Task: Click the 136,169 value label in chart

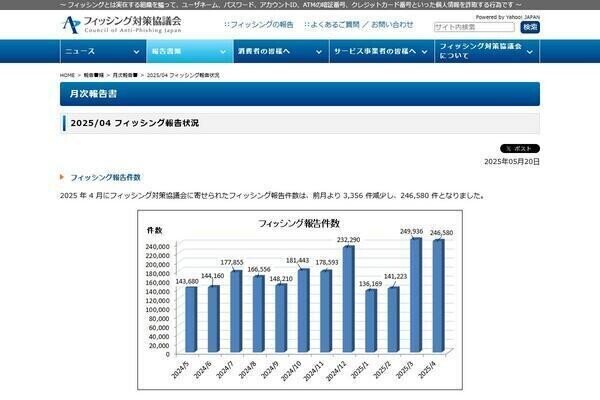Action: coord(370,284)
